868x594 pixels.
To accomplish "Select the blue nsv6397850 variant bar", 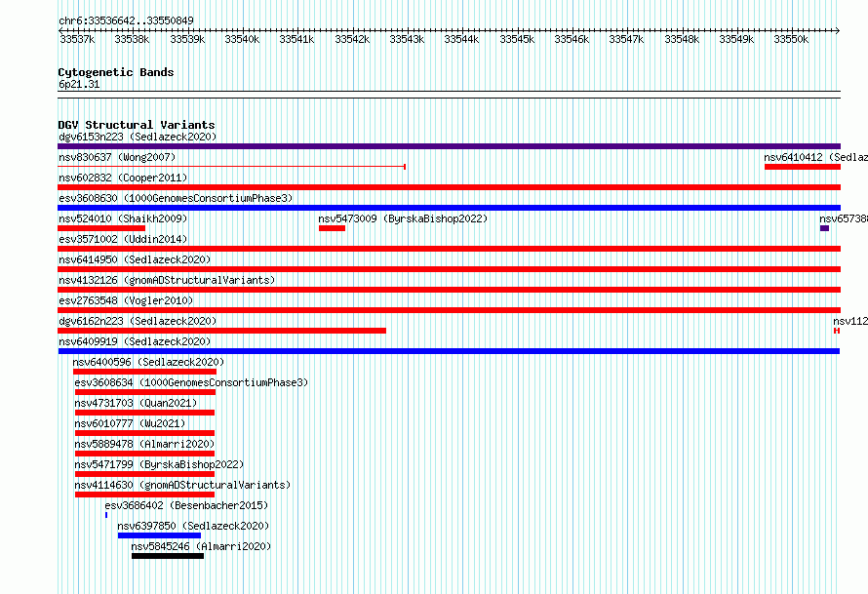I will [159, 535].
